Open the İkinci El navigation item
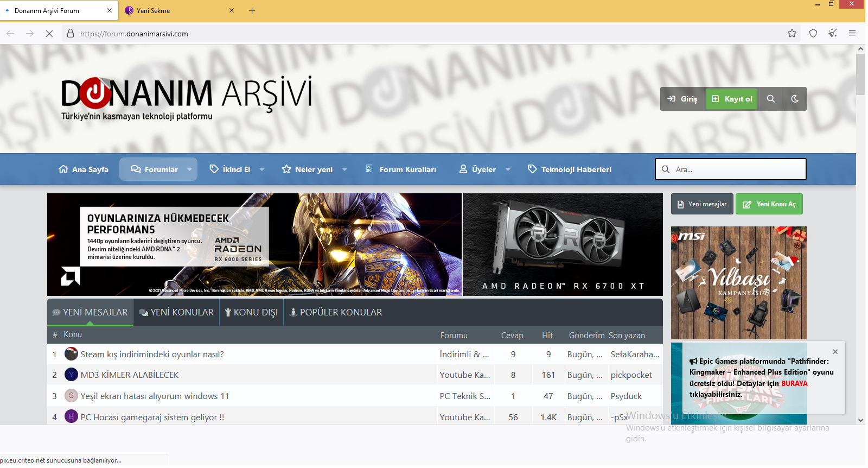868x468 pixels. click(230, 169)
